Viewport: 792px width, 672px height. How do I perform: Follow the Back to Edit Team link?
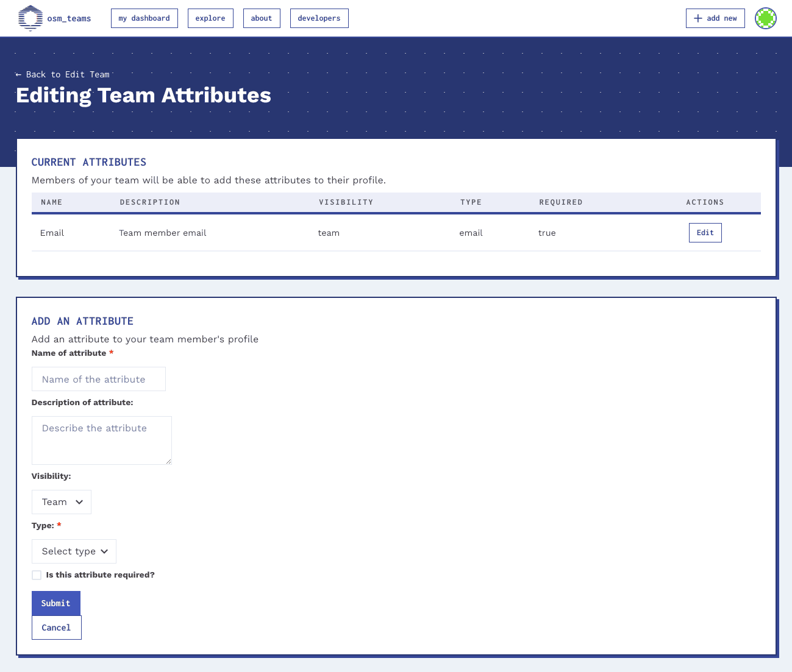tap(63, 74)
